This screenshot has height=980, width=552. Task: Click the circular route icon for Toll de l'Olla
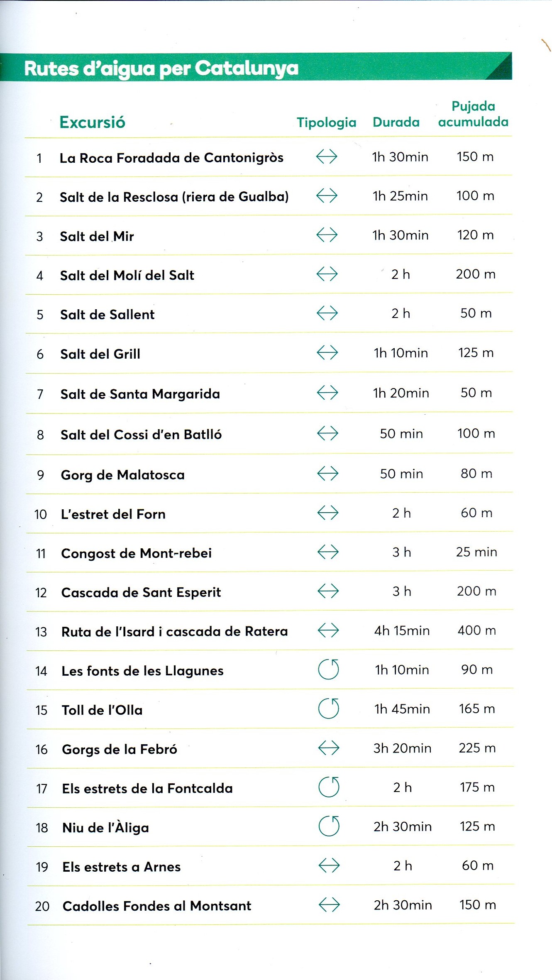329,709
